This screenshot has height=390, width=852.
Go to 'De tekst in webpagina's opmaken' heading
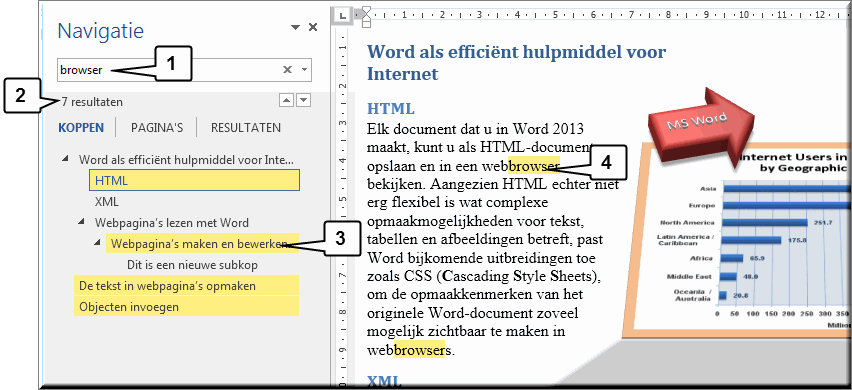point(186,285)
